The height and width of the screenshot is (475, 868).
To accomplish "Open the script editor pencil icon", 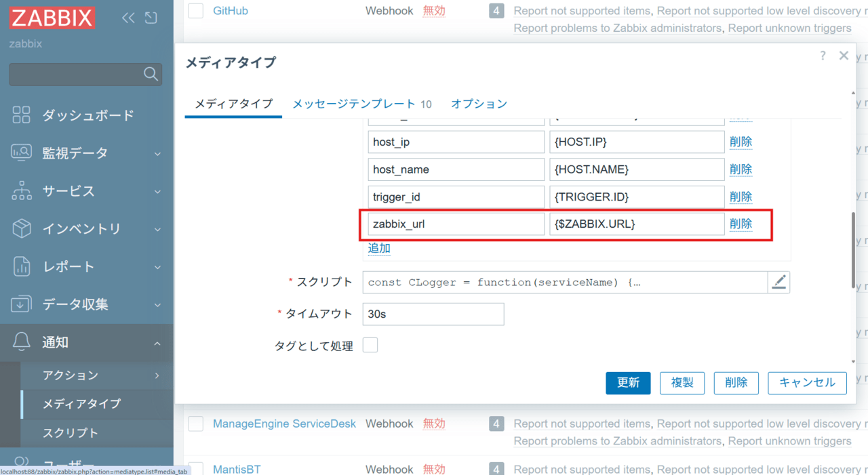I will [778, 283].
